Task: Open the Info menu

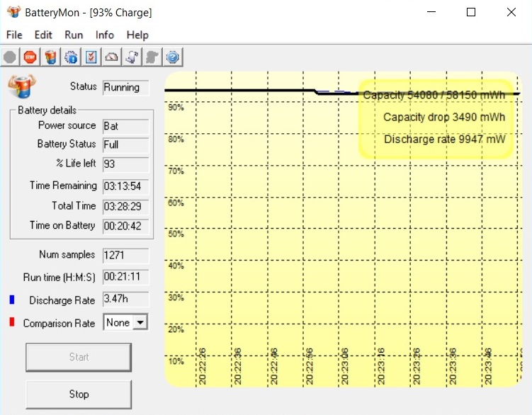Action: click(x=105, y=35)
